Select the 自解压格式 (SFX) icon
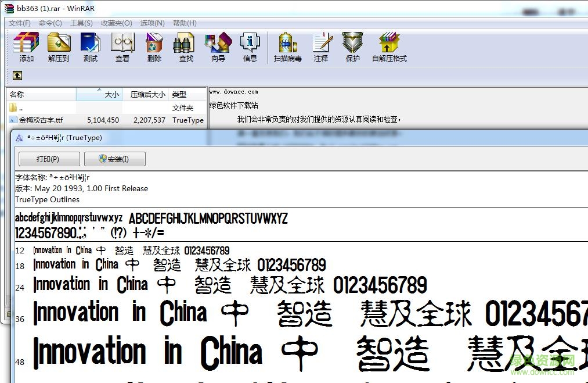588x383 pixels. pyautogui.click(x=389, y=46)
